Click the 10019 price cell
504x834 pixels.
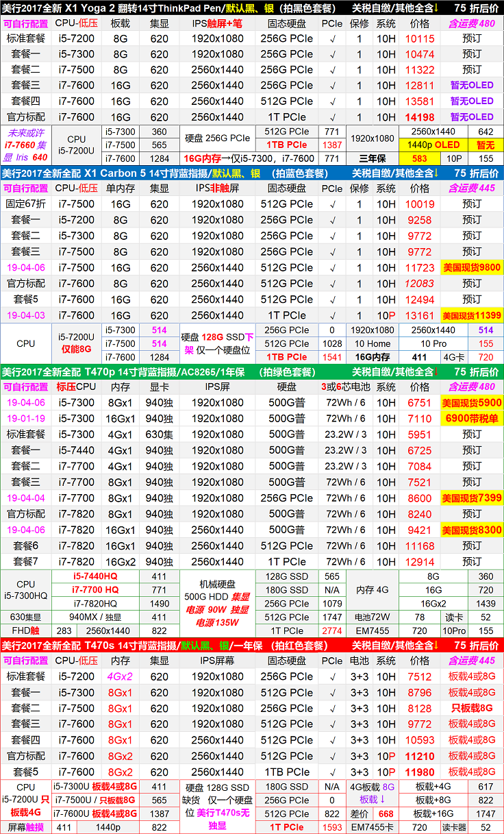[x=420, y=204]
